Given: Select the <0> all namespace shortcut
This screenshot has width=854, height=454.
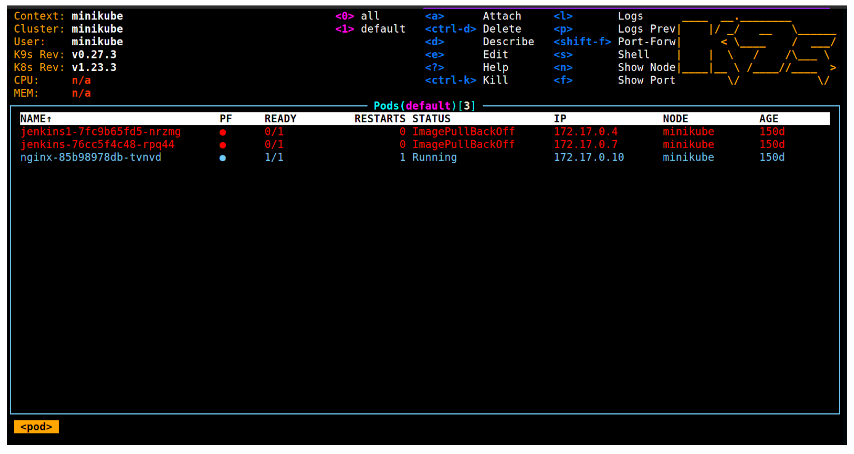Looking at the screenshot, I should [x=357, y=16].
